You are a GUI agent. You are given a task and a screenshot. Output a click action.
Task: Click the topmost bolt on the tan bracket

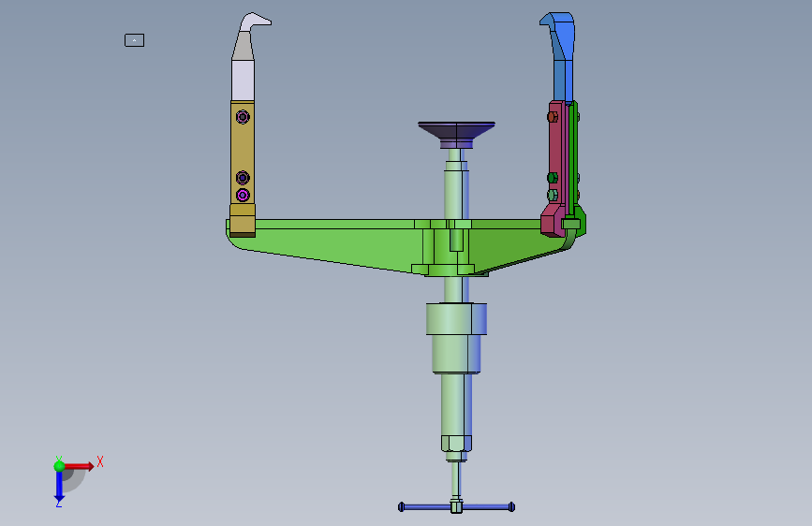[243, 117]
